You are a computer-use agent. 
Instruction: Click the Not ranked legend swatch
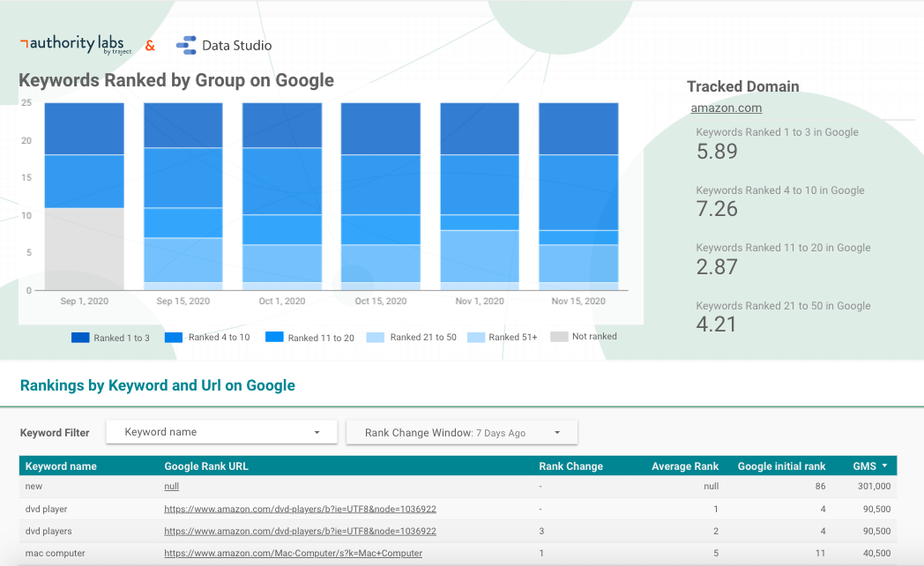click(x=559, y=336)
